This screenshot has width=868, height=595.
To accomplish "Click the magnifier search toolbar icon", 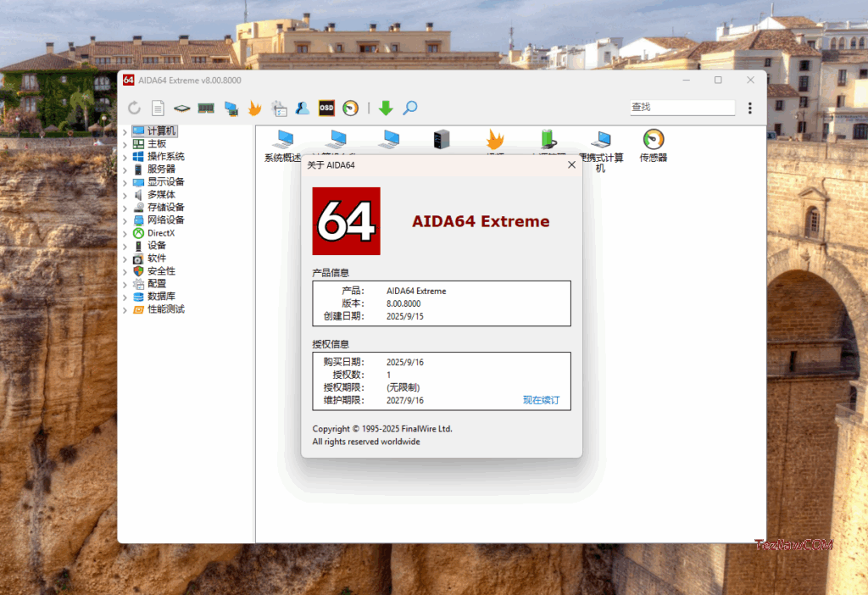I will pyautogui.click(x=409, y=108).
